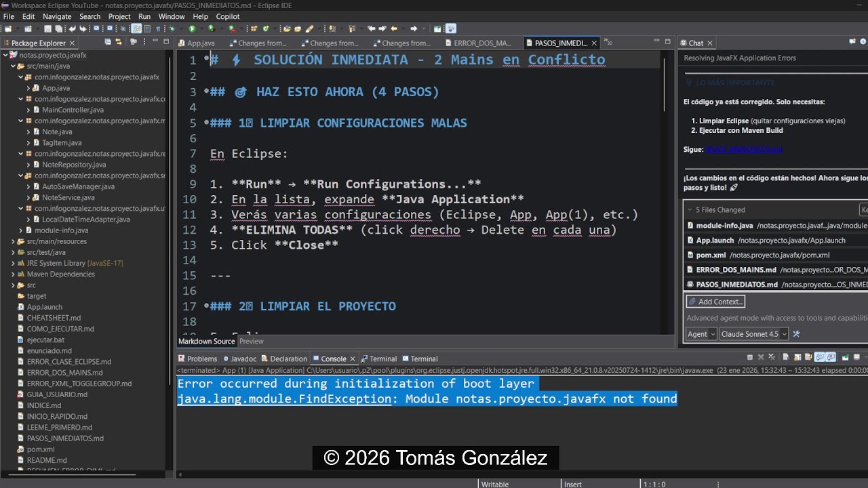Expand the src/test/java folder

pos(13,252)
